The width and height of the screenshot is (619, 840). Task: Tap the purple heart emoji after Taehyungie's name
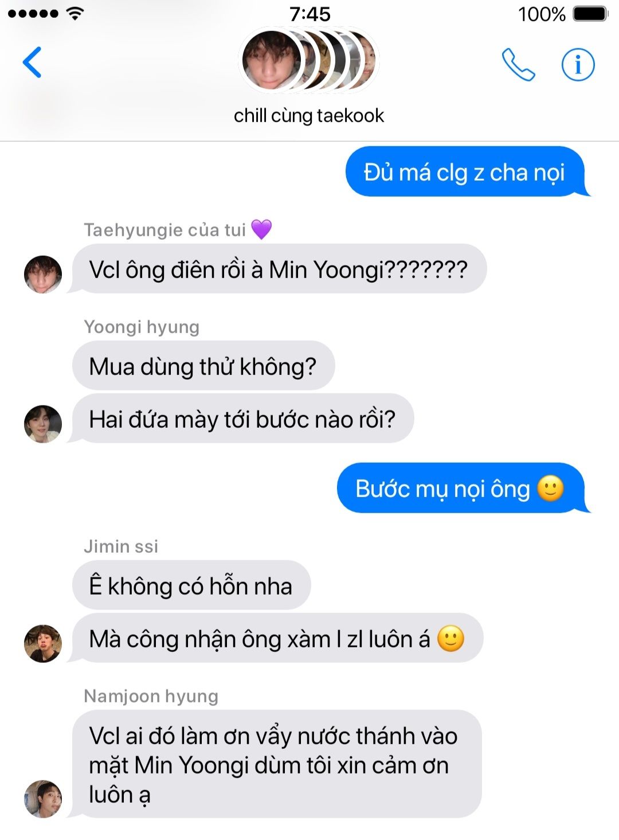(x=261, y=229)
